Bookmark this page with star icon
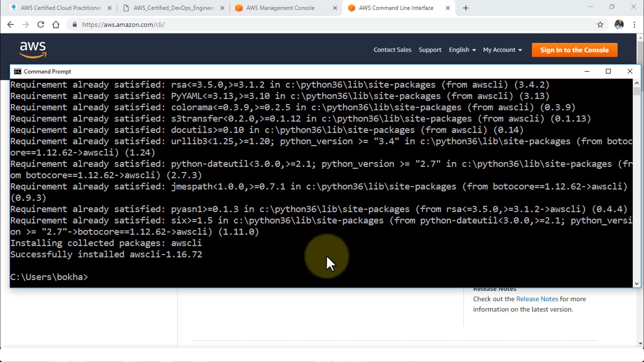The image size is (644, 362). tap(600, 24)
